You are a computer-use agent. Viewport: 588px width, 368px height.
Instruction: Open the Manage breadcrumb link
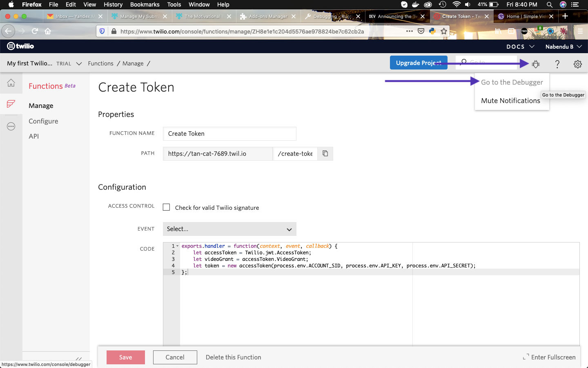133,63
